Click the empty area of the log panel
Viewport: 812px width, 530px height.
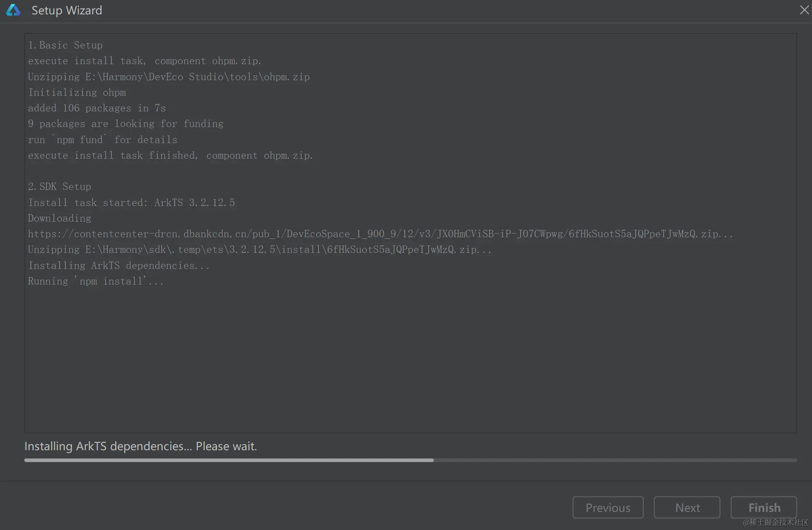click(x=410, y=358)
